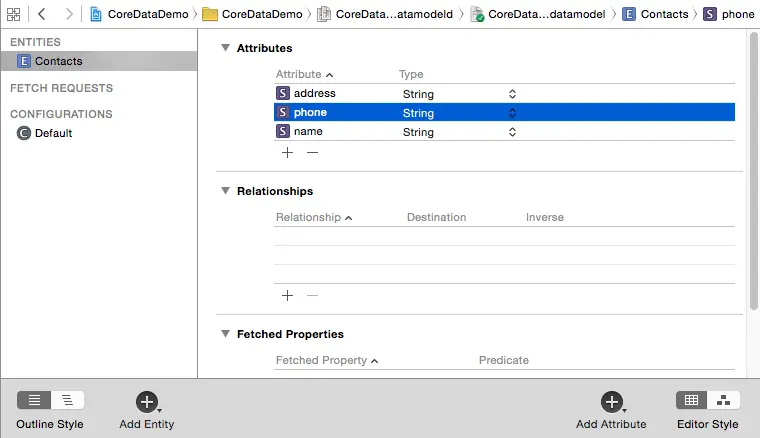Click minus button under Relationships

click(x=313, y=296)
